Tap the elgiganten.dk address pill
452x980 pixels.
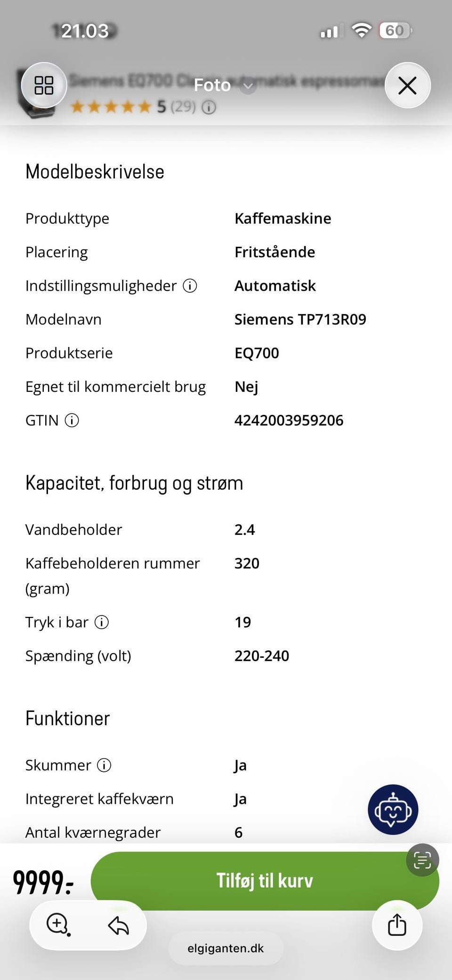pyautogui.click(x=226, y=948)
